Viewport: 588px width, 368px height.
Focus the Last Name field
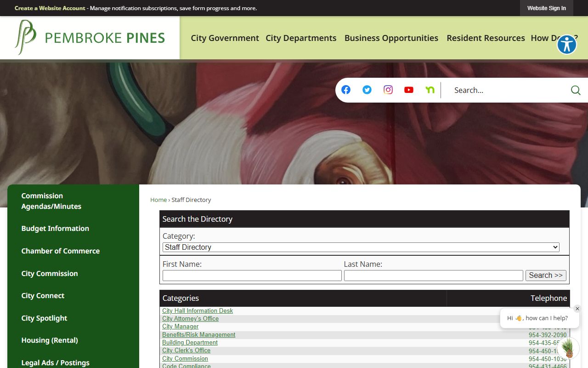[x=434, y=275]
